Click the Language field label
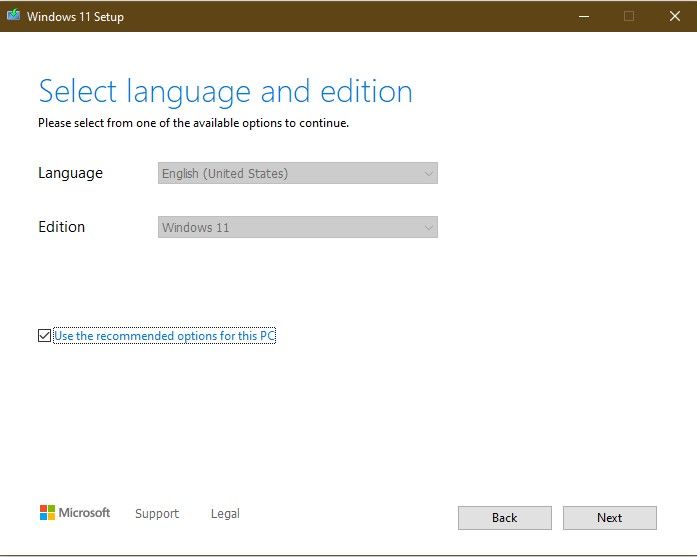The image size is (697, 557). [x=70, y=173]
